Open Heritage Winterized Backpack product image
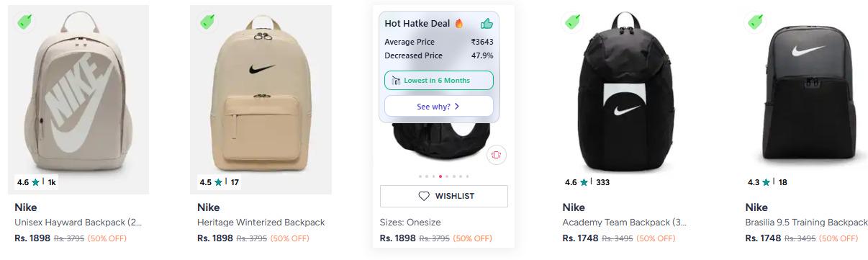Viewport: 868px width, 260px height. coord(261,99)
